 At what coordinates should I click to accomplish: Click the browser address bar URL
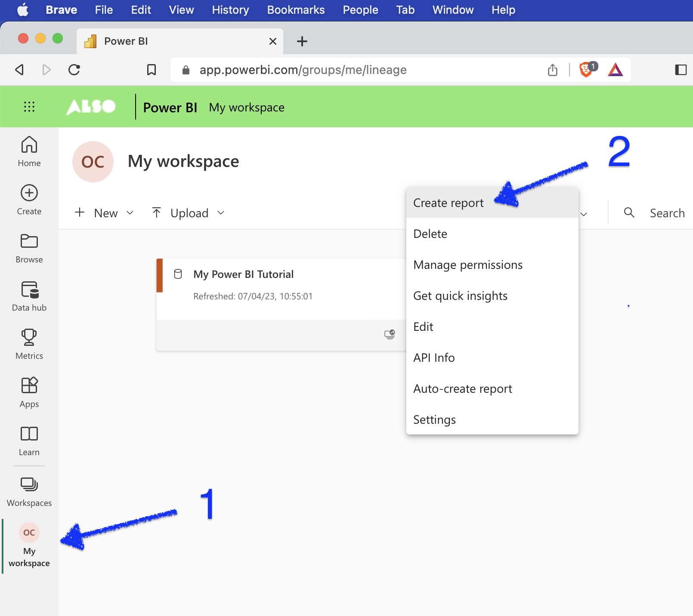click(303, 70)
